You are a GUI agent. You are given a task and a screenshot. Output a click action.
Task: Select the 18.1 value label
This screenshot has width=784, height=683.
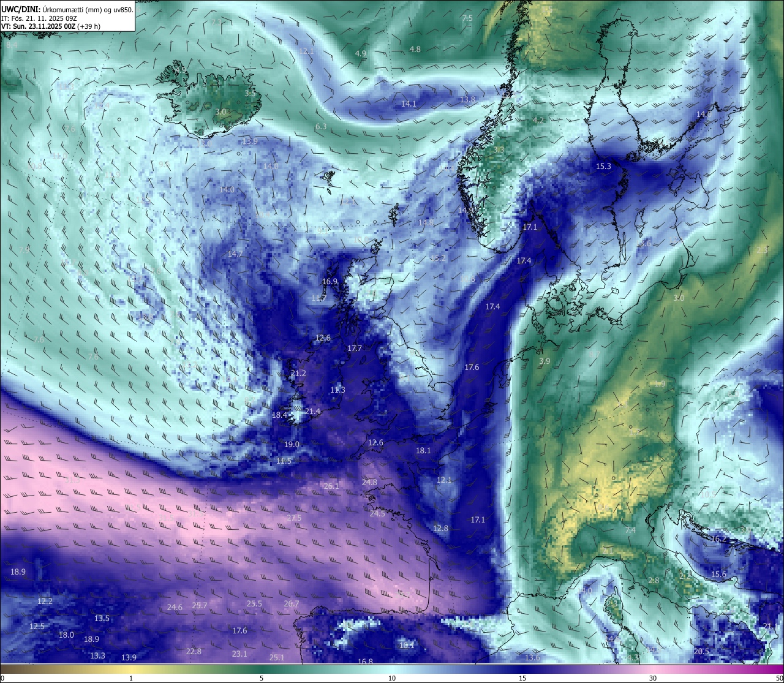(x=423, y=450)
